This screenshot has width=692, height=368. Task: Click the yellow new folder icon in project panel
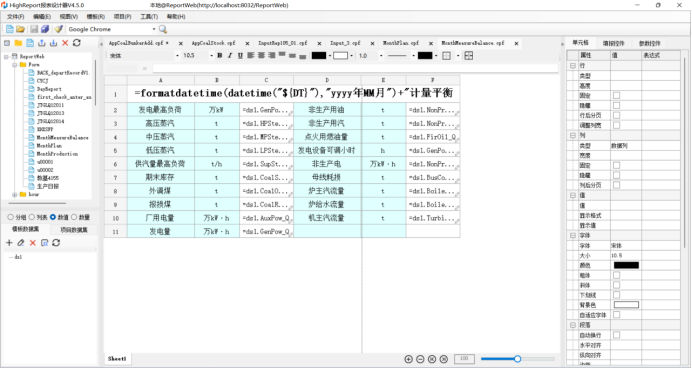click(18, 43)
